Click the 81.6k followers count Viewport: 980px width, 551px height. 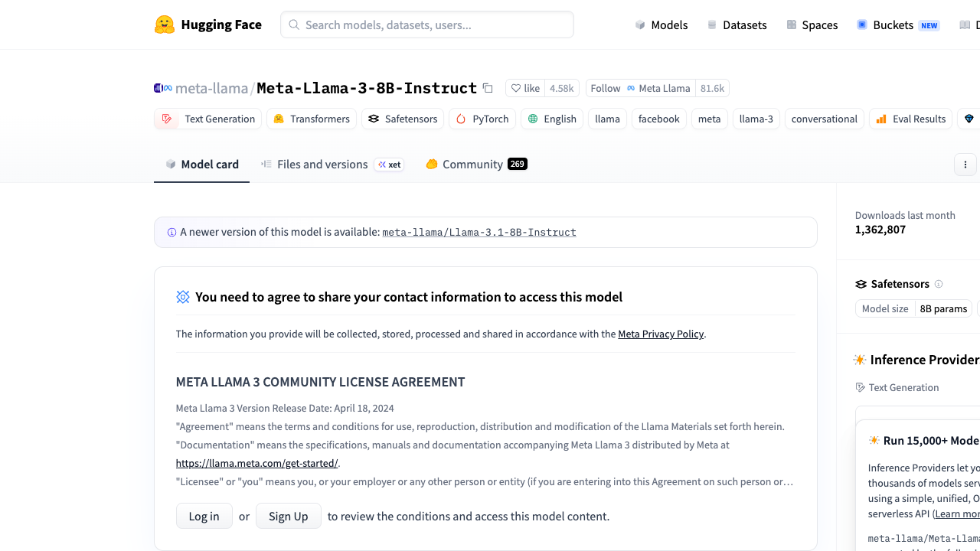pyautogui.click(x=713, y=88)
